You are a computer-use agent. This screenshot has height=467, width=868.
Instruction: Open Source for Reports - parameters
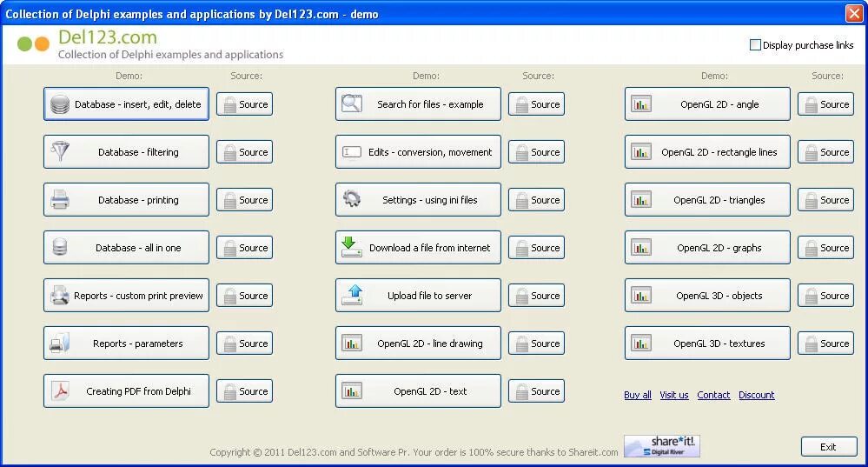245,344
